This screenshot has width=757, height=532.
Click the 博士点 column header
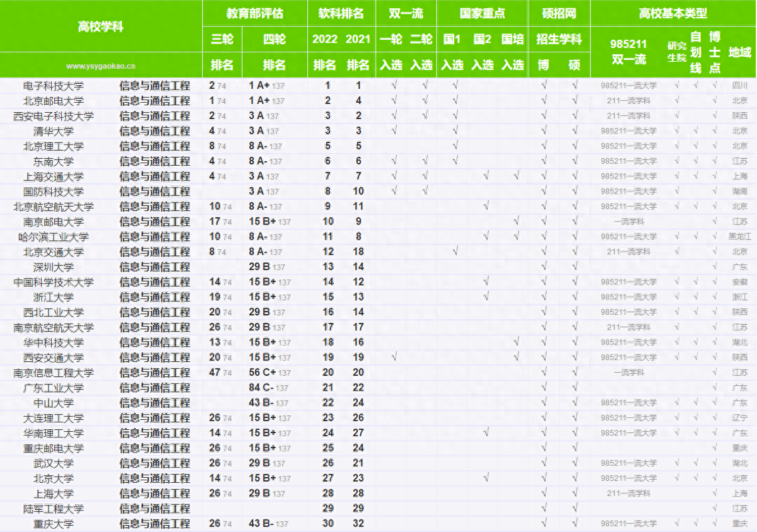pyautogui.click(x=715, y=52)
